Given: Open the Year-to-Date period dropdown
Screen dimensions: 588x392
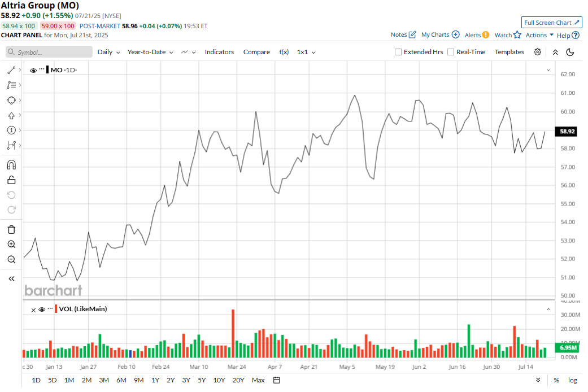Looking at the screenshot, I should pos(150,52).
